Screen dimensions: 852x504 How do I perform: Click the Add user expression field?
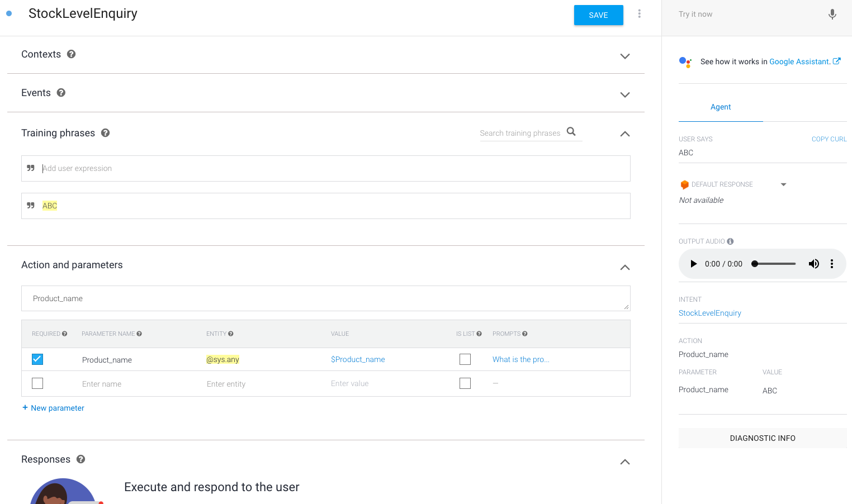326,168
